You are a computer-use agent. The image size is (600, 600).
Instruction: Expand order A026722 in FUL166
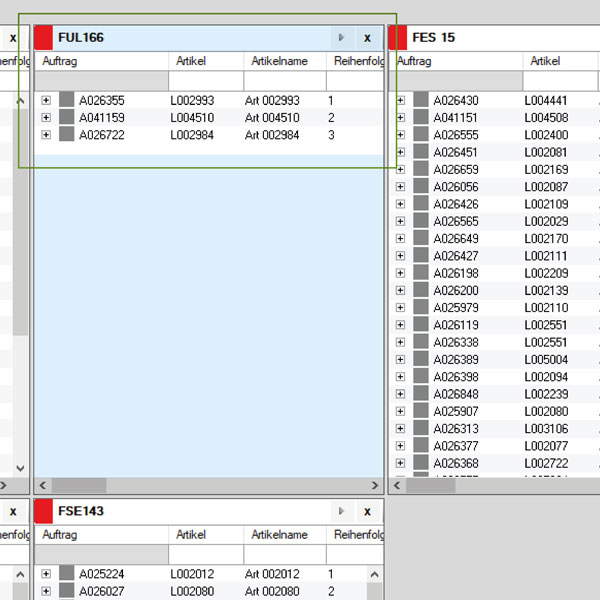(x=46, y=135)
